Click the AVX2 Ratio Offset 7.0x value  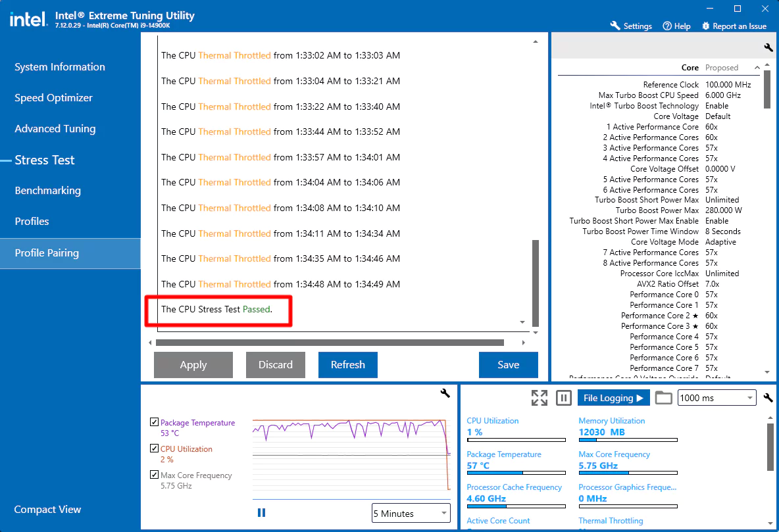[x=712, y=284]
